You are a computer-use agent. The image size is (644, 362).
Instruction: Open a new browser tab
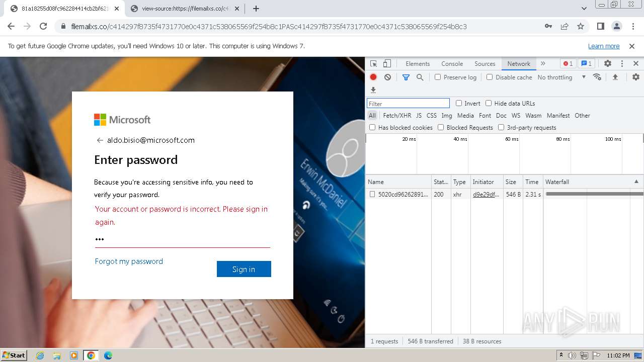click(x=256, y=9)
